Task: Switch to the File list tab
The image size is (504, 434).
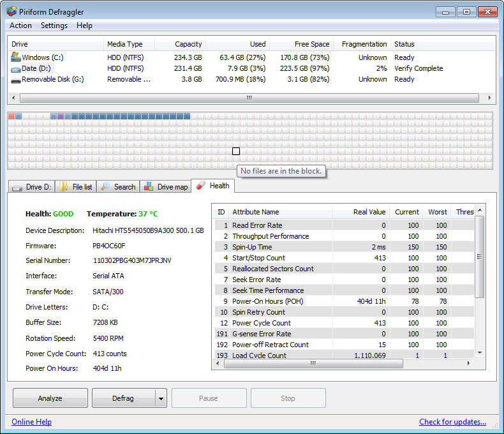Action: pos(76,187)
